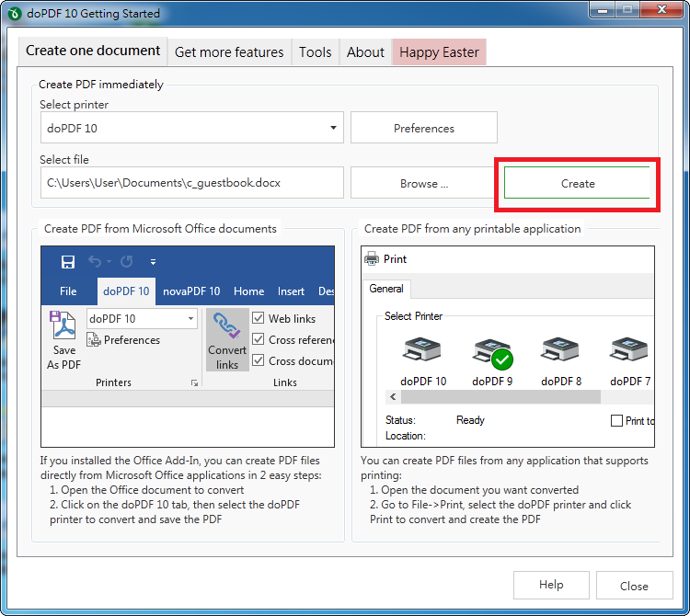Click the Redo icon in Office preview

point(127,262)
